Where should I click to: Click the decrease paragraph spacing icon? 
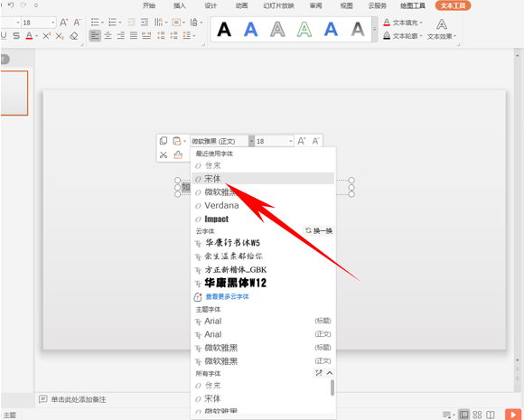[173, 35]
